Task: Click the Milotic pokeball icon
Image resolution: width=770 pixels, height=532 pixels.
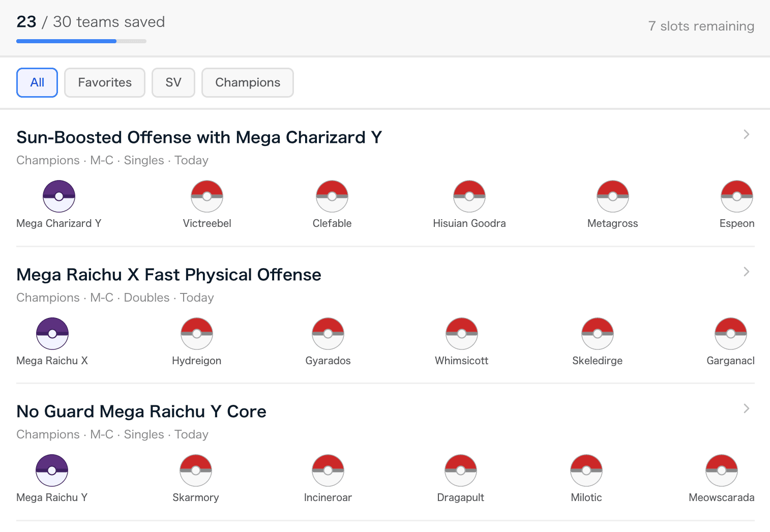Action: click(x=586, y=470)
